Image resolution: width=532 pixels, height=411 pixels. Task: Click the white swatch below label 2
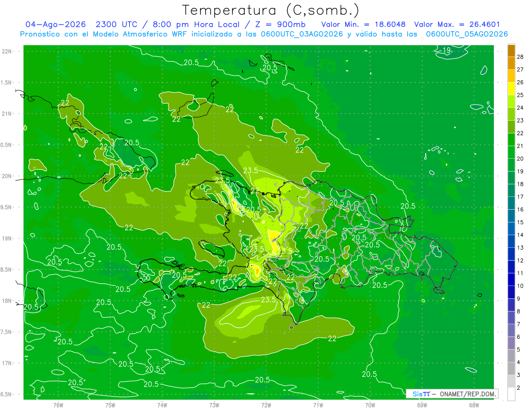(511, 395)
